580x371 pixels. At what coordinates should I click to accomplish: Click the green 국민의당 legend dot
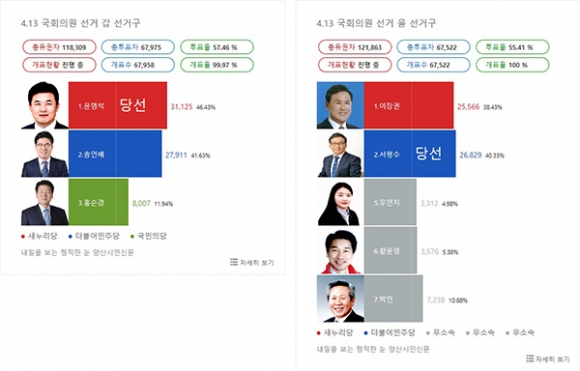[x=132, y=236]
